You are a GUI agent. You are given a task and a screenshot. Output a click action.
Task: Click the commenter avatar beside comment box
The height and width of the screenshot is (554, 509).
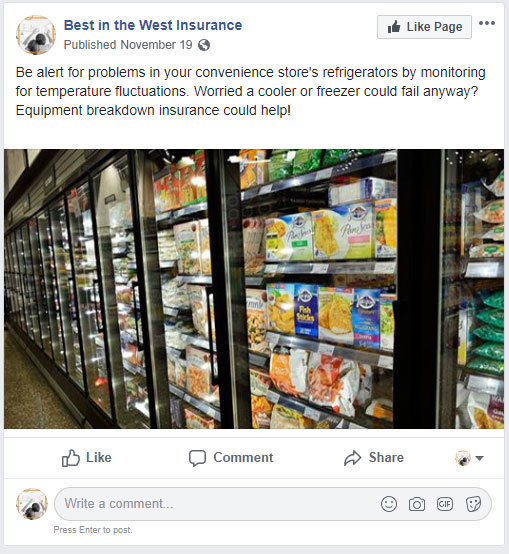click(x=32, y=504)
